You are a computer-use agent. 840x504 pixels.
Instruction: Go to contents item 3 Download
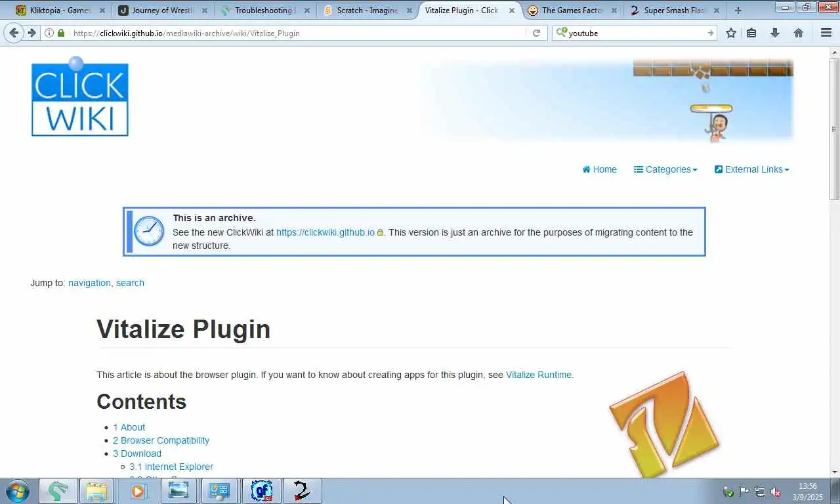click(x=137, y=453)
